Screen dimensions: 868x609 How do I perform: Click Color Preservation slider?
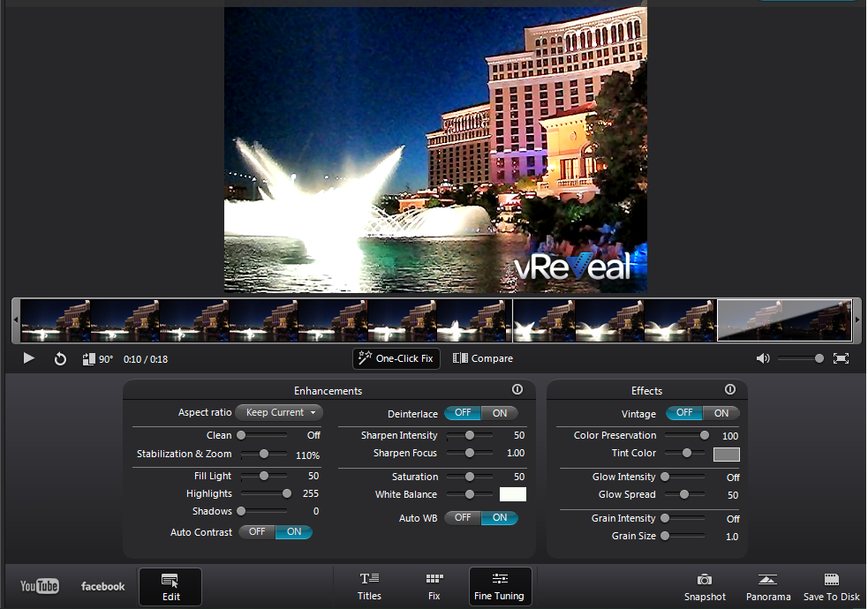686,435
